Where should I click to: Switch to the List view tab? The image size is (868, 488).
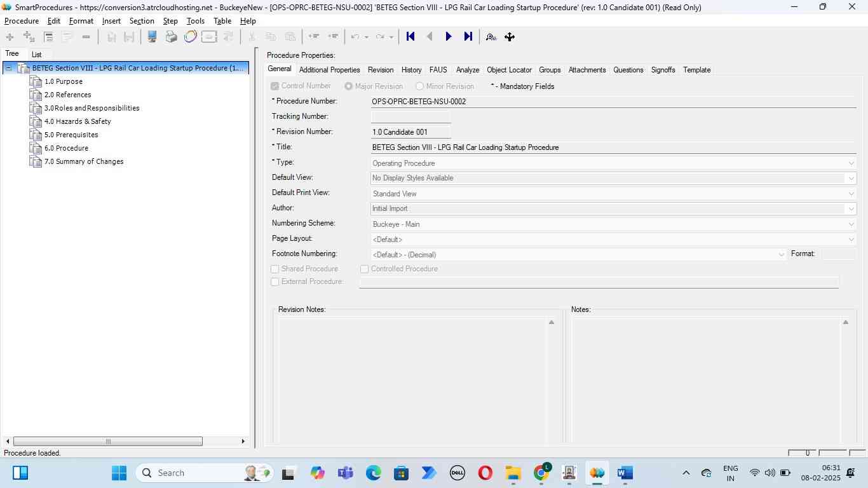pyautogui.click(x=36, y=55)
